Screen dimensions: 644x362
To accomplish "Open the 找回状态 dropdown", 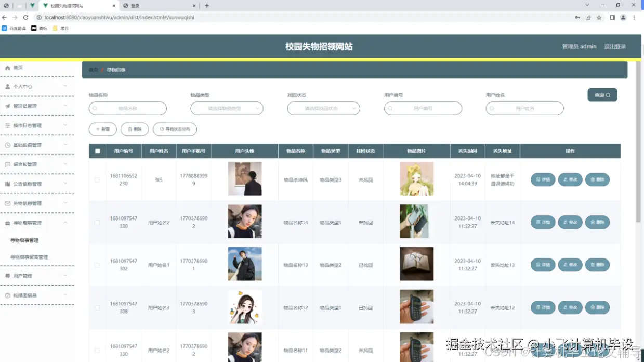I will [x=324, y=108].
